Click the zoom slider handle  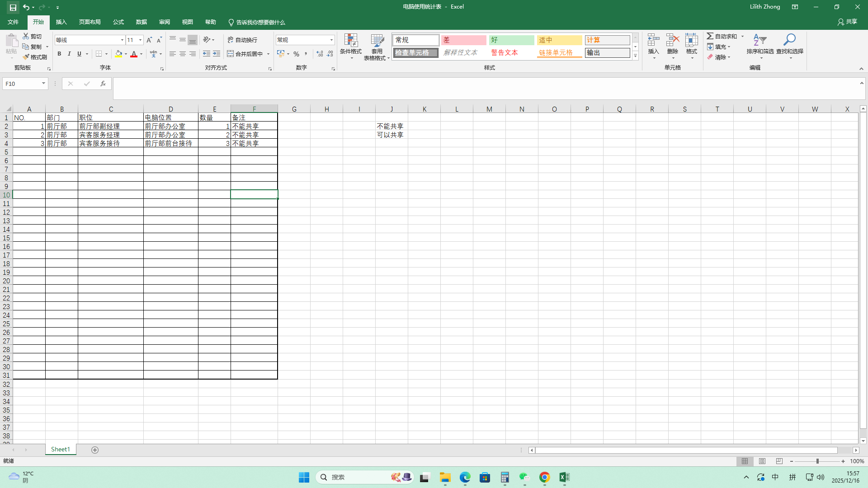click(817, 461)
